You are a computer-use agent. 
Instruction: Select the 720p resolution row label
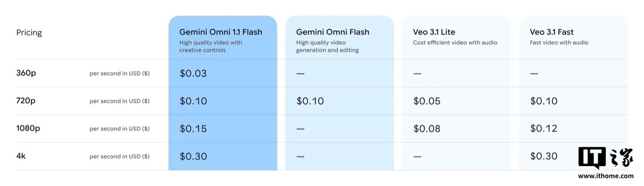[x=26, y=101]
